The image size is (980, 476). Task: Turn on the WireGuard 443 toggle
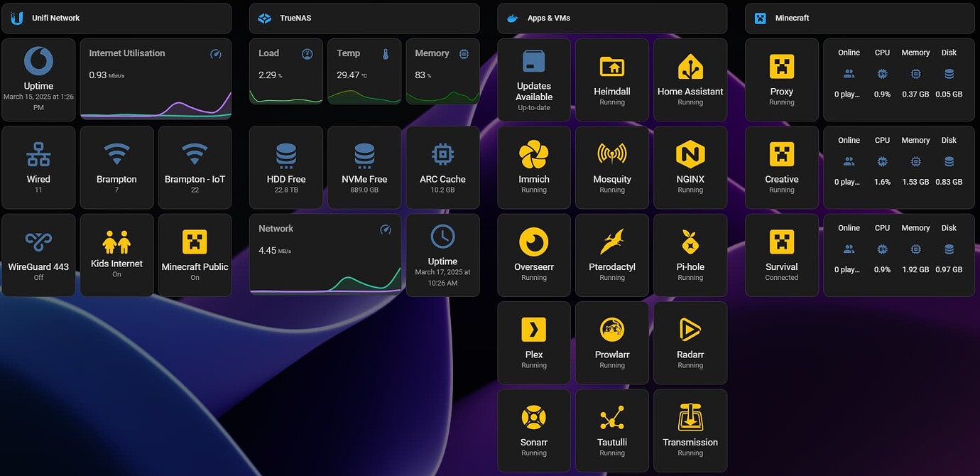coord(38,254)
